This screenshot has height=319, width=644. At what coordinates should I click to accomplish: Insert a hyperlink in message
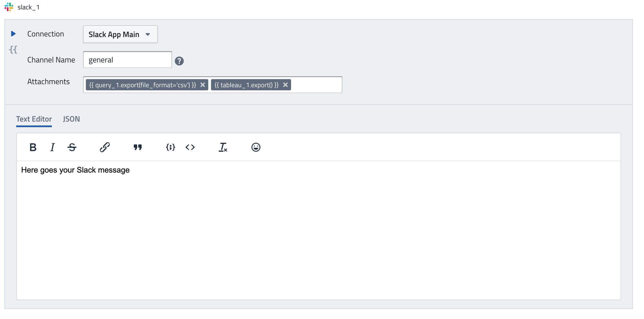pyautogui.click(x=105, y=147)
